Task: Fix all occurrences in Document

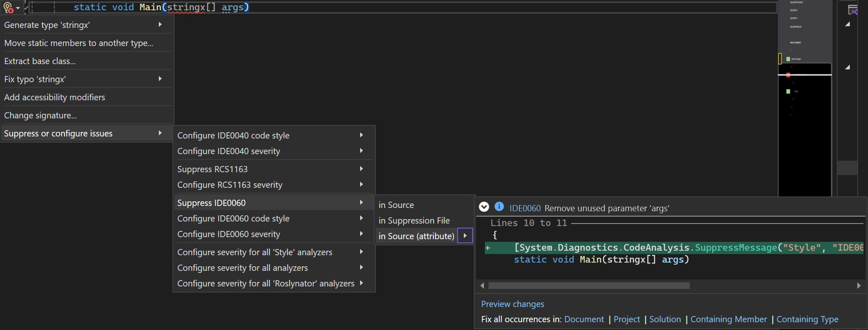Action: tap(584, 319)
